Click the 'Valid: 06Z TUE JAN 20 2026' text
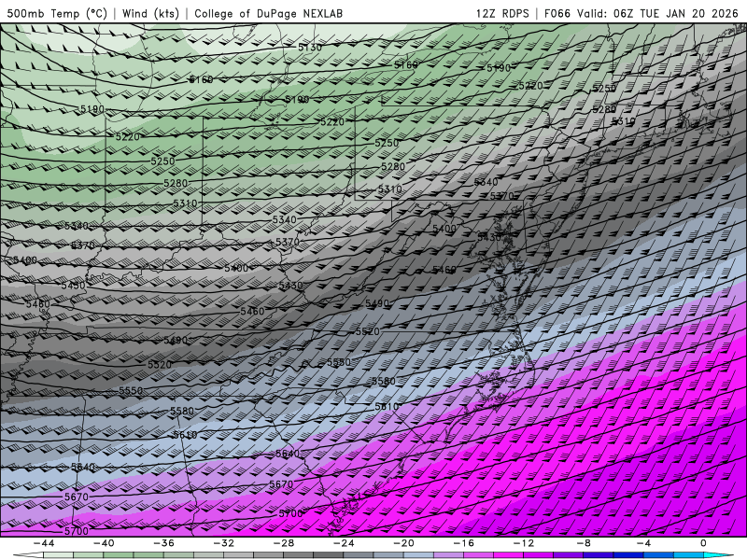This screenshot has width=747, height=560. (658, 13)
